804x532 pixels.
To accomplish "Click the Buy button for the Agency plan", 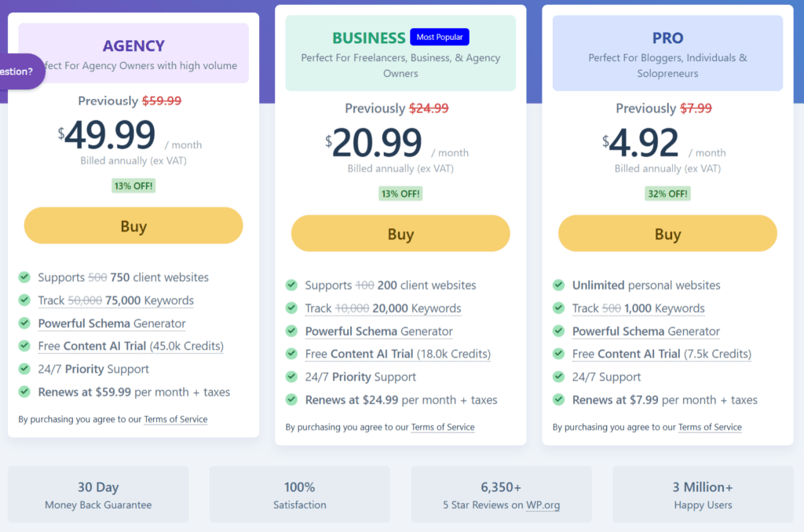I will click(133, 225).
